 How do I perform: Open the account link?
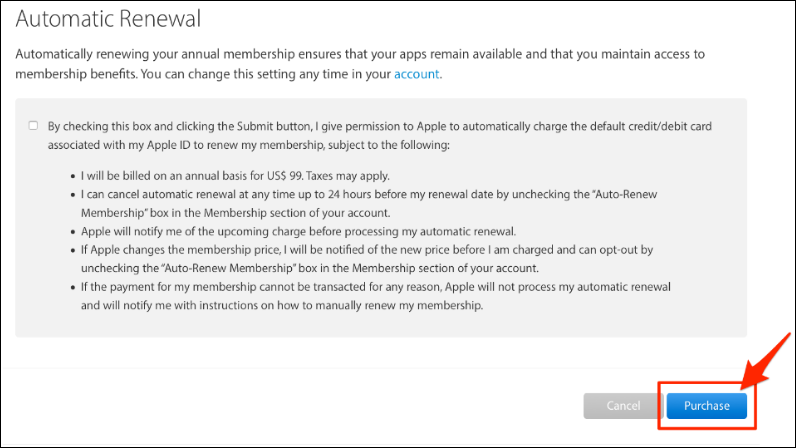pos(417,74)
